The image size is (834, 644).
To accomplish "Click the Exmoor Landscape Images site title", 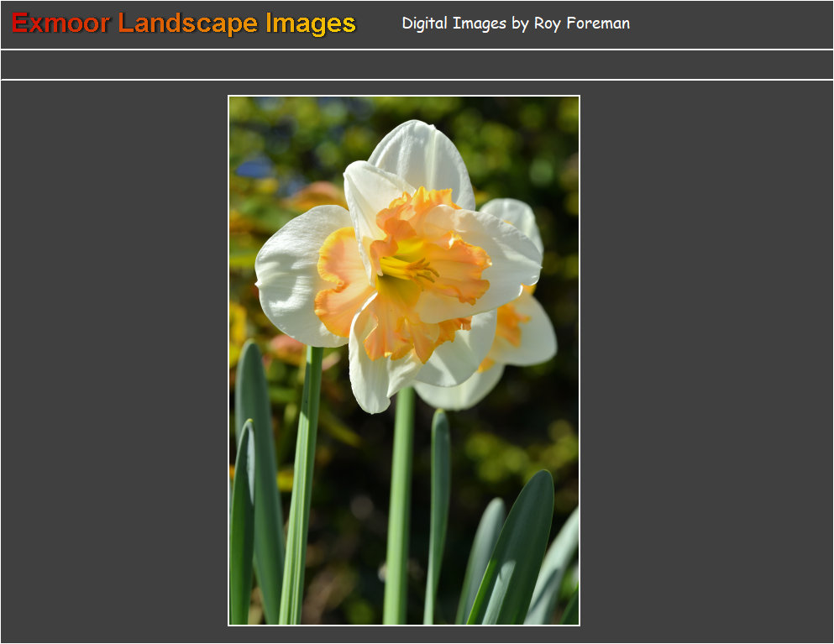I will 183,24.
